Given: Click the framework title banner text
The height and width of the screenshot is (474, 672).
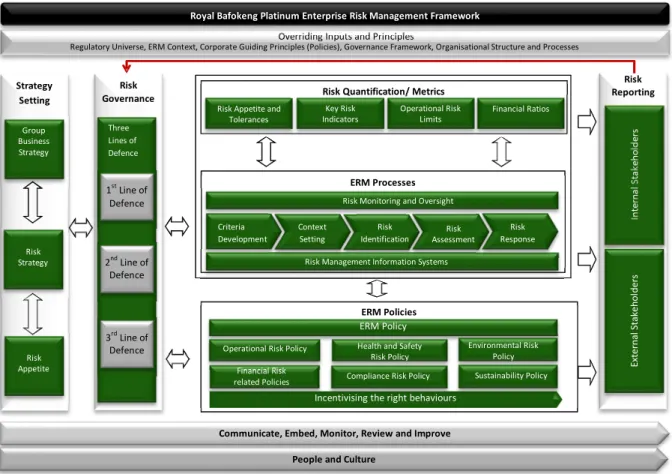Looking at the screenshot, I should (x=335, y=16).
